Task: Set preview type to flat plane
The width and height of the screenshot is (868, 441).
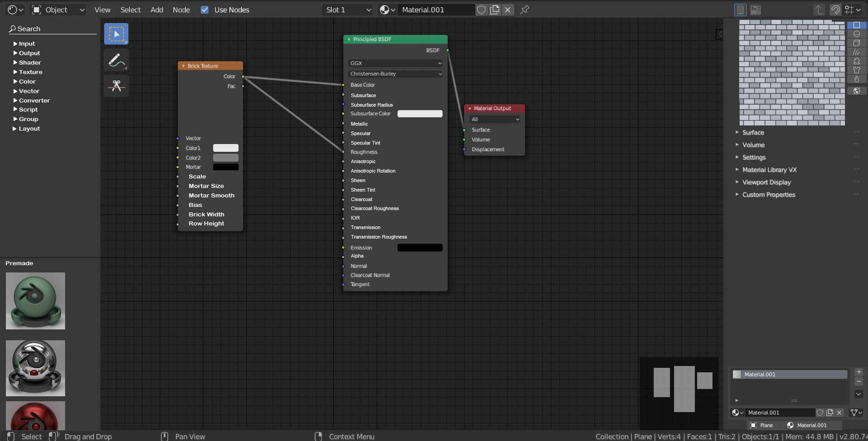Action: click(856, 25)
